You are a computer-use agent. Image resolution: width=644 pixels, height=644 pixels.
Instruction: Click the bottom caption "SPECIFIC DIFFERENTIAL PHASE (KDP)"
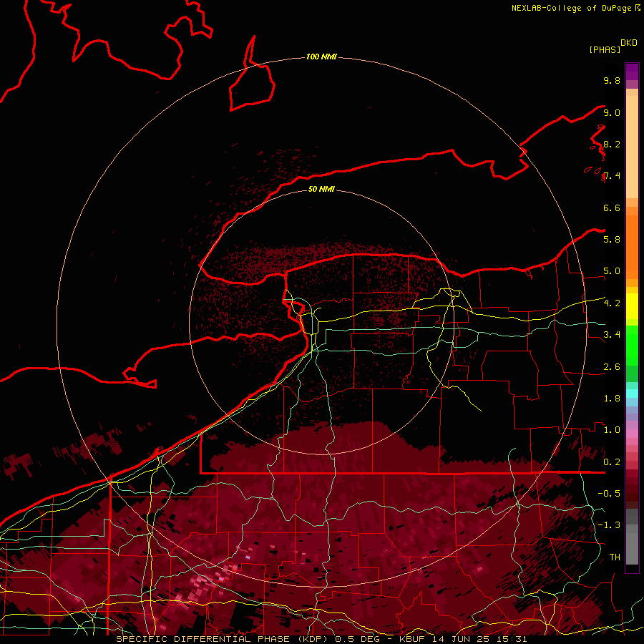click(x=224, y=639)
